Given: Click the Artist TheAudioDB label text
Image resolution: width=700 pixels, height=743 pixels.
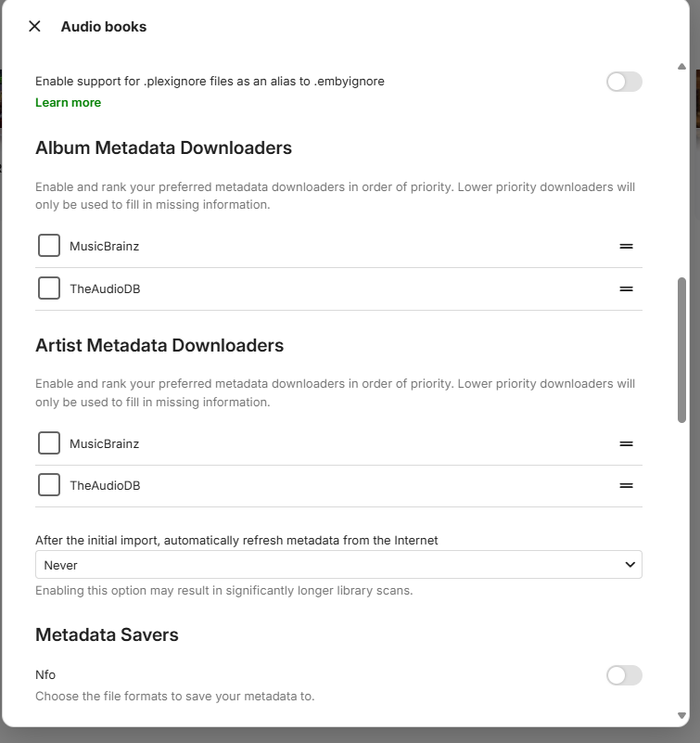Looking at the screenshot, I should (105, 485).
